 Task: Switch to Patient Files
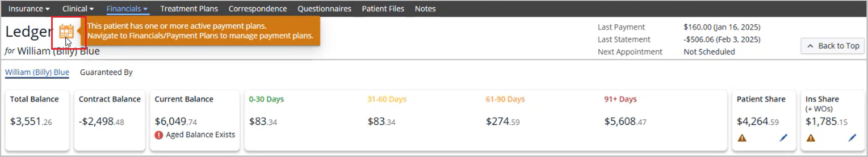[383, 9]
